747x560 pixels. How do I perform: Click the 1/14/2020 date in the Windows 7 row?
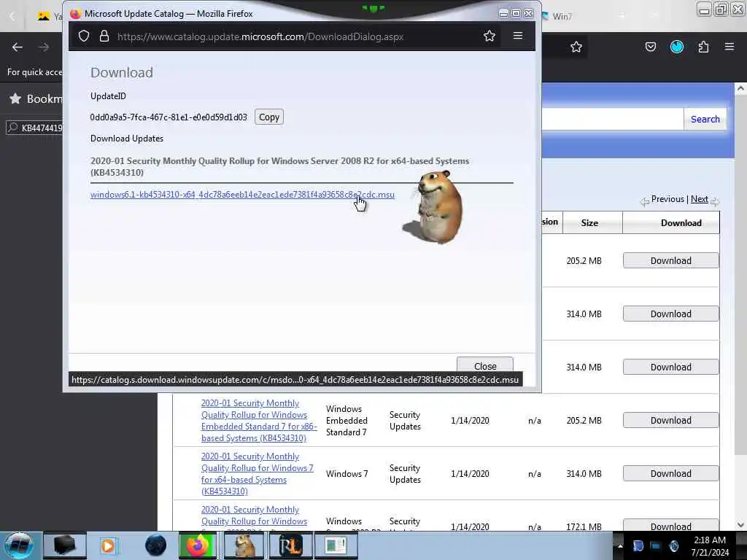[x=470, y=474]
